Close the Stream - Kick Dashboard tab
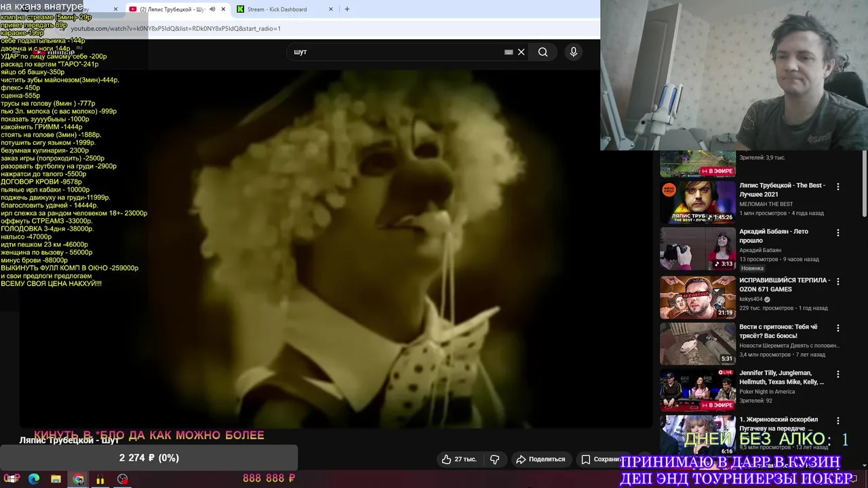The height and width of the screenshot is (488, 868). pos(331,9)
